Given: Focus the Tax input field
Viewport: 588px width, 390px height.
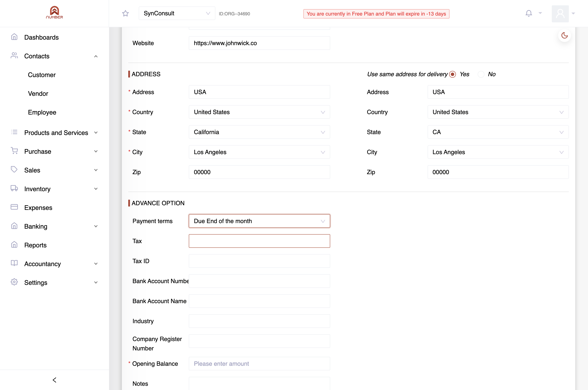Looking at the screenshot, I should tap(259, 241).
